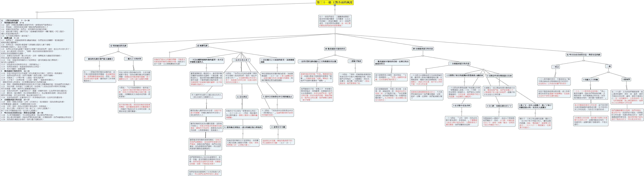Select node 一 數責頑固不悛的世代時，在與父的交通裏回答父
Image resolution: width=644 pixels, height=176 pixels.
(x=392, y=63)
